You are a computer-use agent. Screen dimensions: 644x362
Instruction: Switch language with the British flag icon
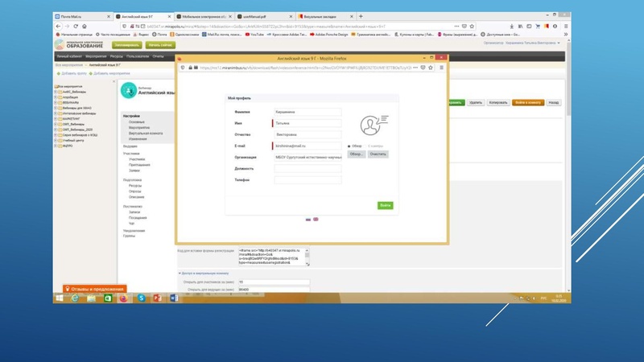(x=316, y=219)
